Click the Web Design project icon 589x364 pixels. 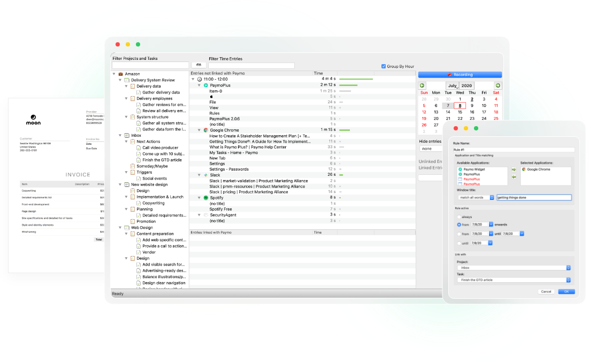(127, 228)
